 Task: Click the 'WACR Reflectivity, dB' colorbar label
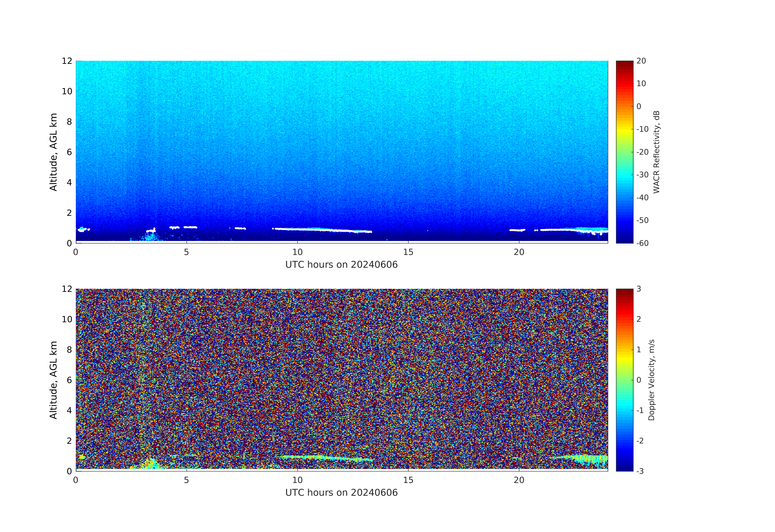[x=656, y=152]
